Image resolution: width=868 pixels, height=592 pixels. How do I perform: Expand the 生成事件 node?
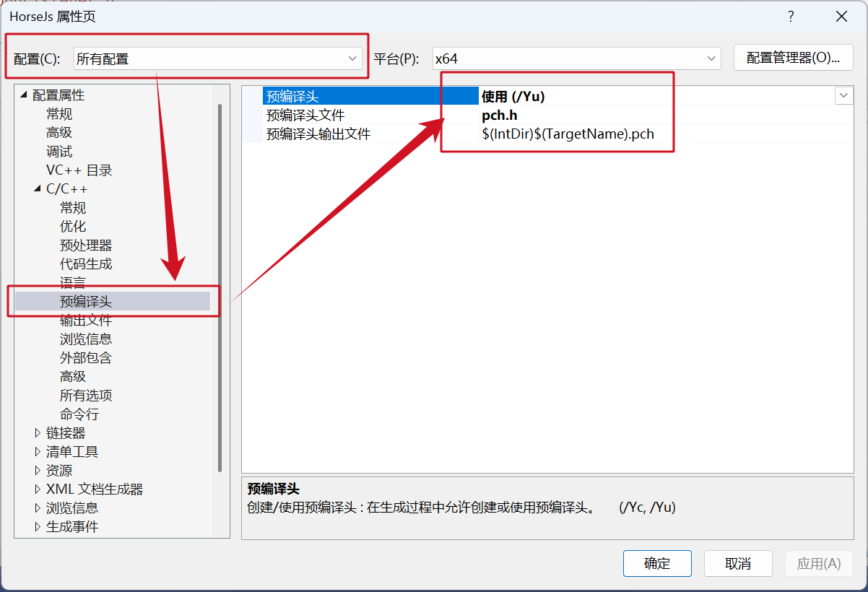pyautogui.click(x=38, y=527)
